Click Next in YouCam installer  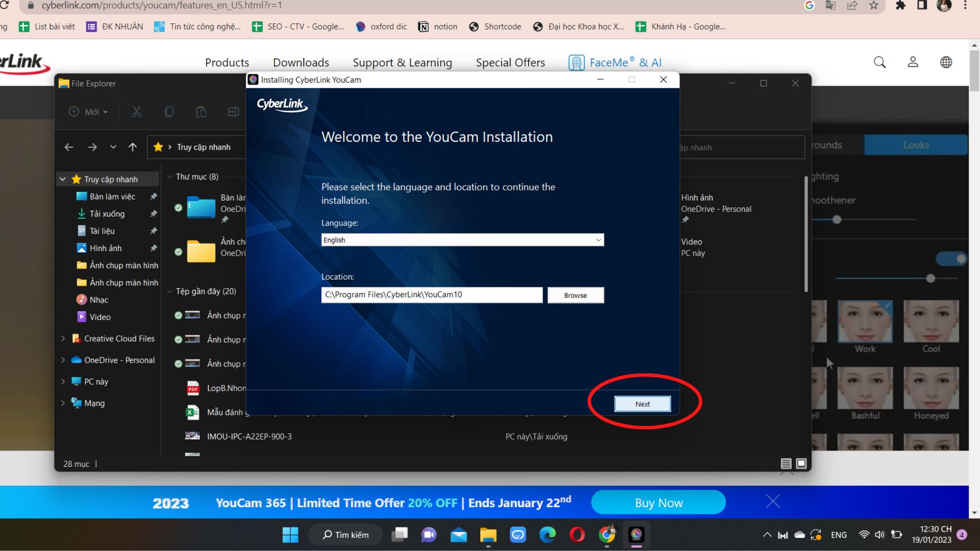[643, 404]
